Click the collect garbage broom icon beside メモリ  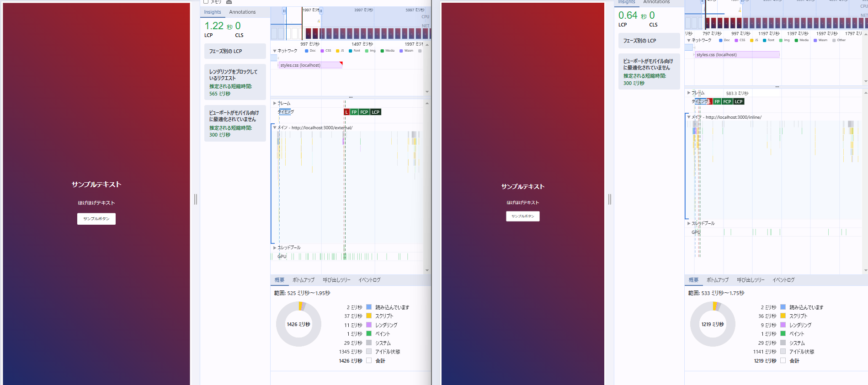pyautogui.click(x=229, y=2)
